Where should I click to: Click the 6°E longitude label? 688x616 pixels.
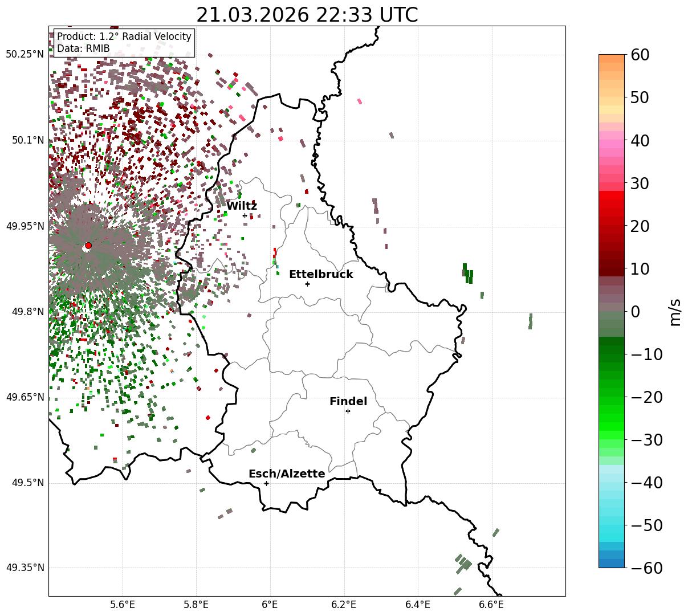(270, 604)
